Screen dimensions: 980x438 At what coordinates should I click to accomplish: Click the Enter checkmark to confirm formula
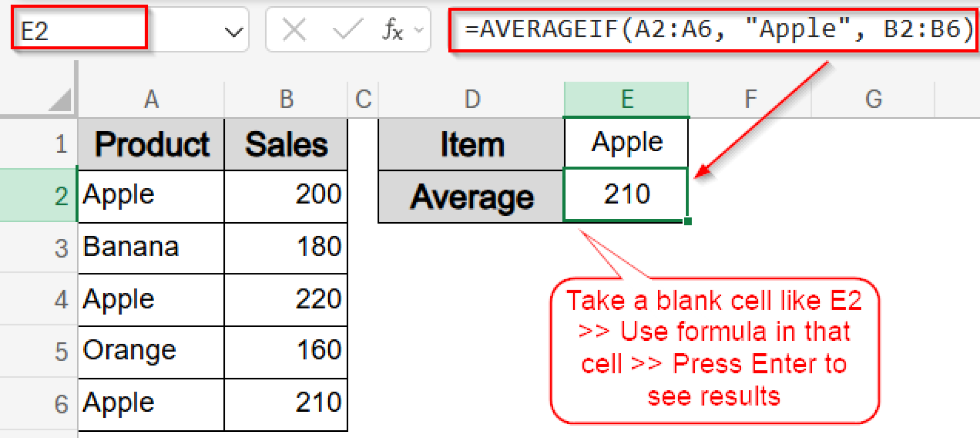pyautogui.click(x=345, y=30)
